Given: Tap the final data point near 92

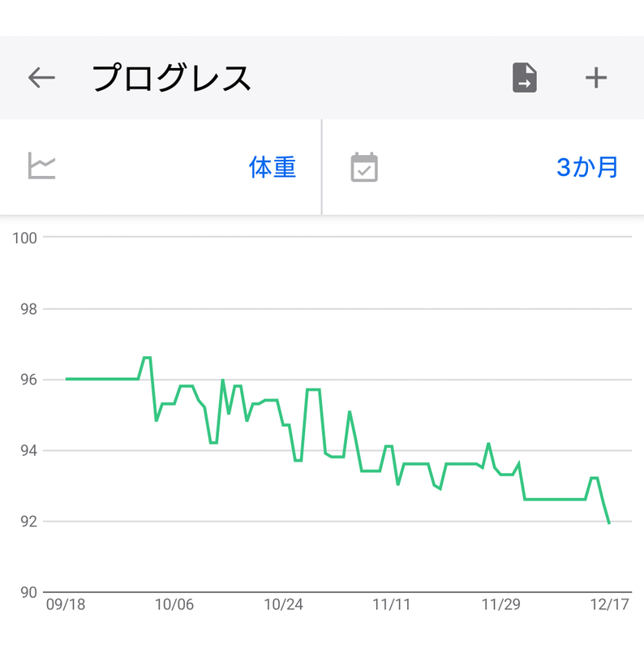Looking at the screenshot, I should coord(609,523).
